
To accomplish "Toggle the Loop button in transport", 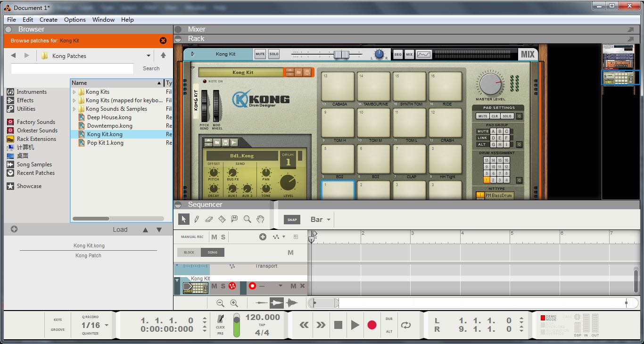I will coord(405,325).
